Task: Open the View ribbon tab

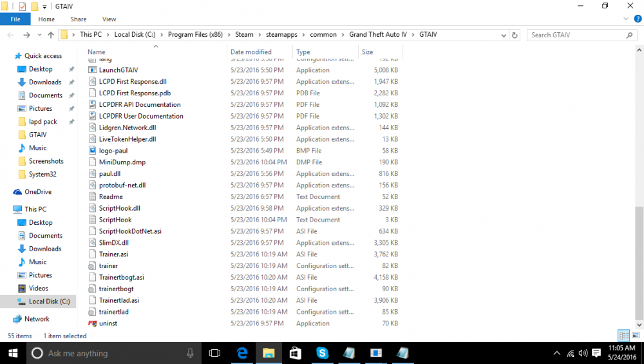Action: point(109,19)
